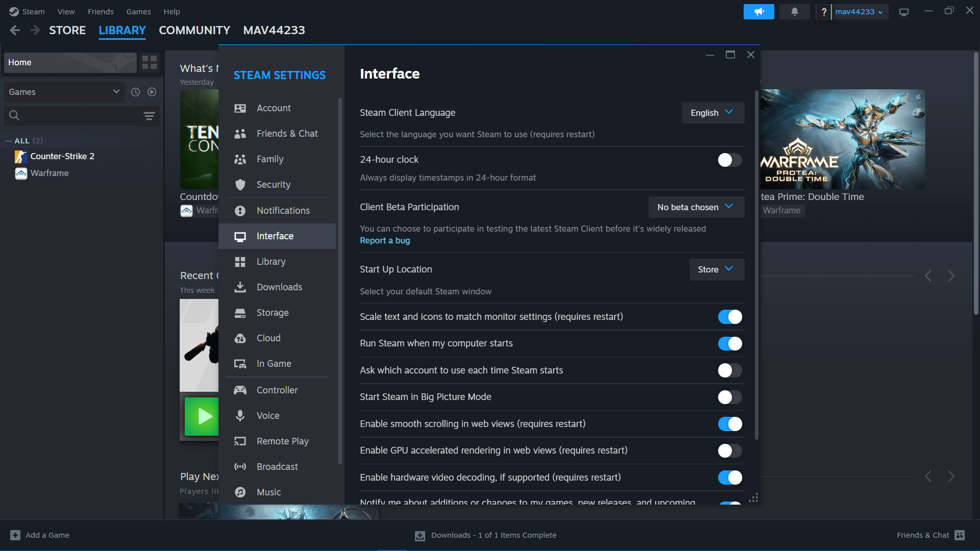Toggle smooth scrolling in web views
980x551 pixels.
pos(730,424)
